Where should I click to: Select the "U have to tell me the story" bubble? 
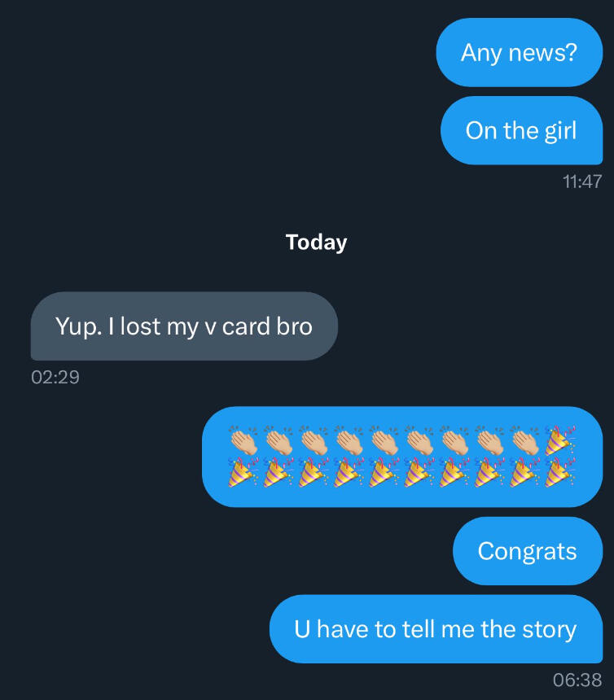(x=435, y=629)
